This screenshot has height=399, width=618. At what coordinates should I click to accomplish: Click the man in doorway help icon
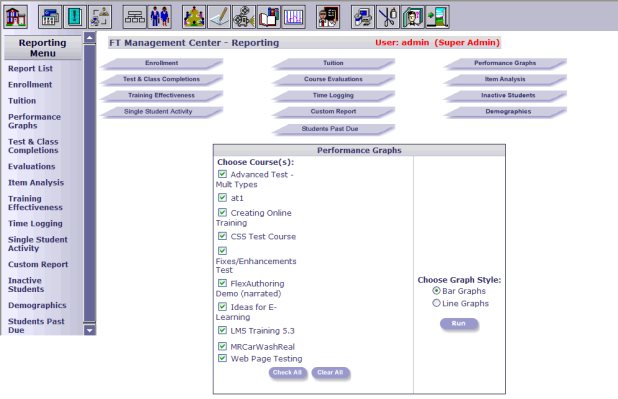click(x=413, y=17)
